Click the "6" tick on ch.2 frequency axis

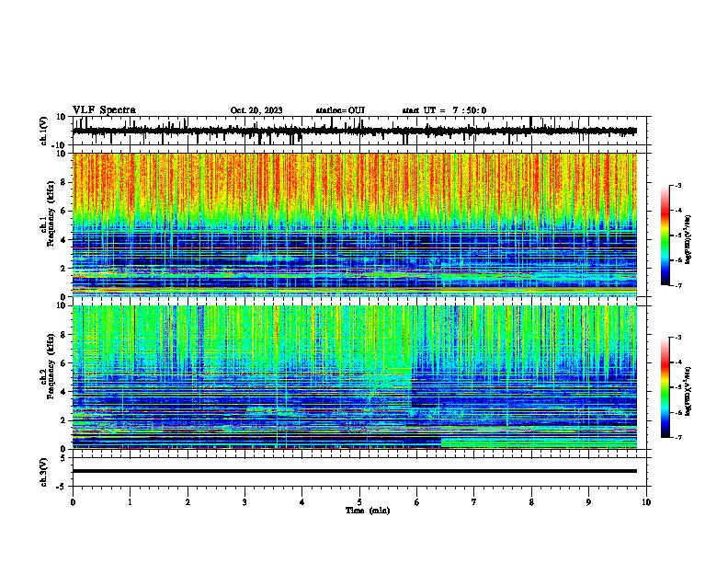click(64, 362)
